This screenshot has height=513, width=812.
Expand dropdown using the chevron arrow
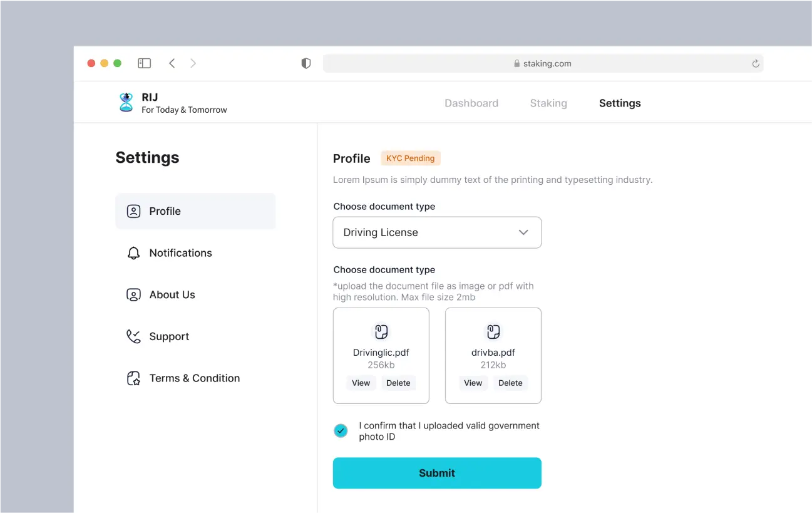[523, 232]
